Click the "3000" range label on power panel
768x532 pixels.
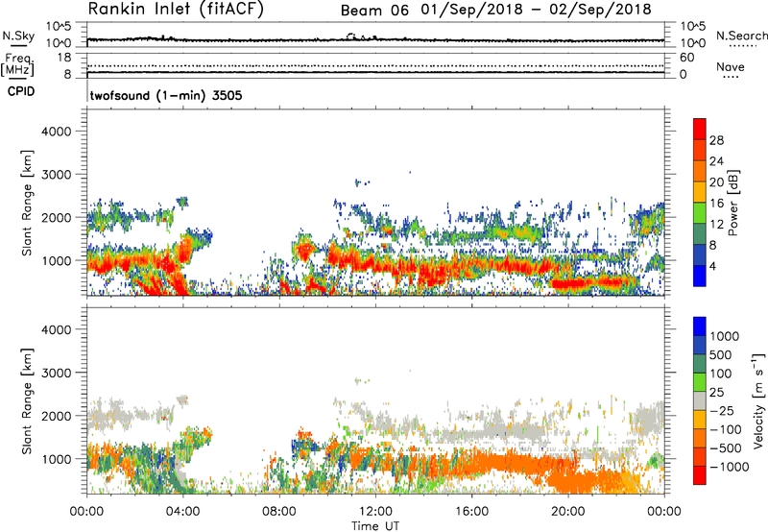56,175
